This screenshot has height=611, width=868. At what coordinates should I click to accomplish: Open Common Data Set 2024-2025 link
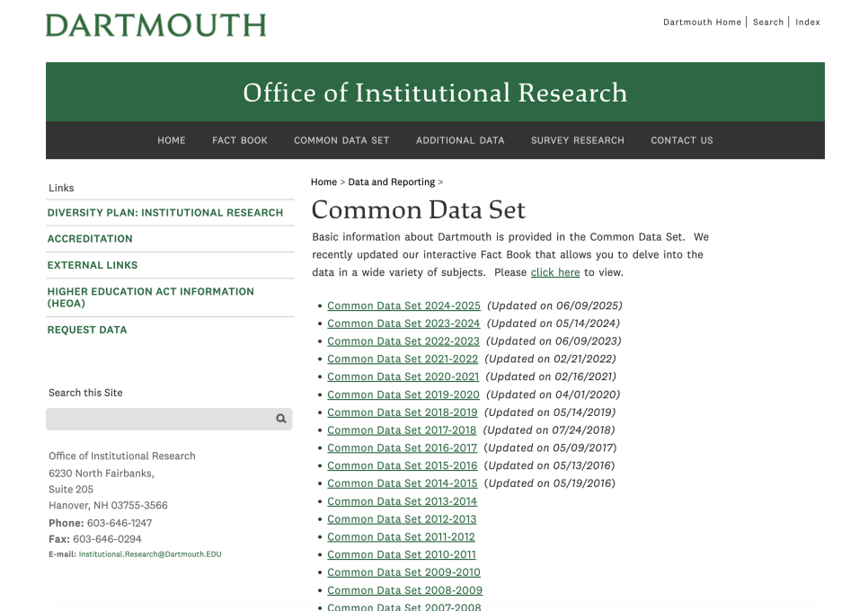(403, 305)
